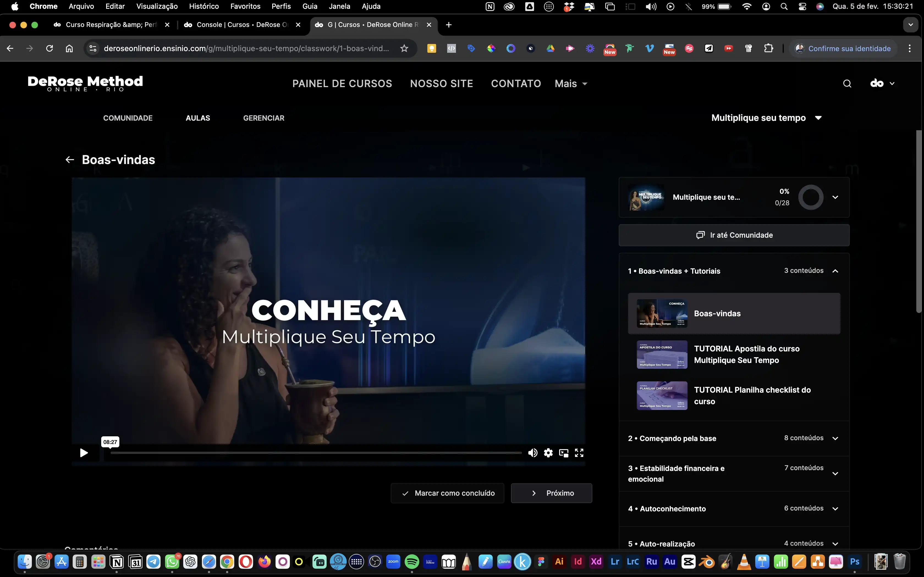Expand section 2 Começando pela base
Viewport: 924px width, 577px height.
[835, 438]
